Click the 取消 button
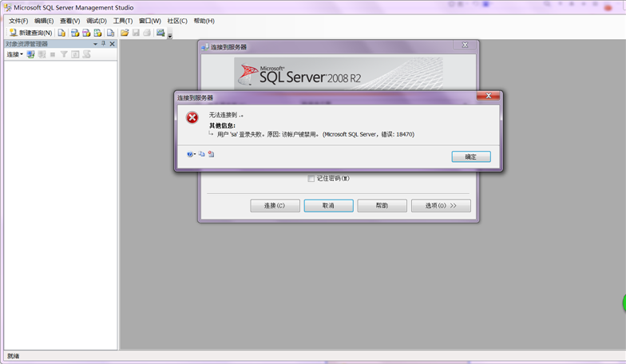This screenshot has height=364, width=626. coord(329,206)
